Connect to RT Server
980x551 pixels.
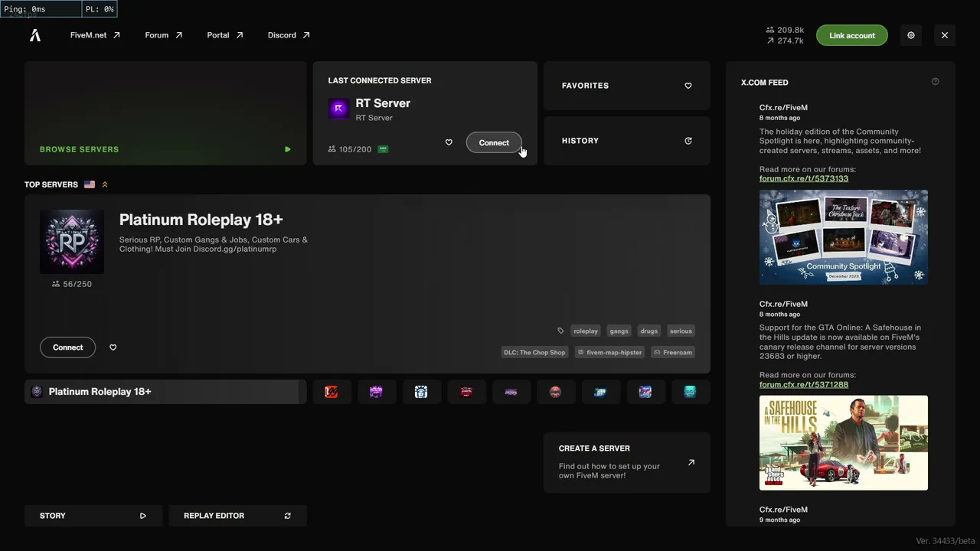494,142
